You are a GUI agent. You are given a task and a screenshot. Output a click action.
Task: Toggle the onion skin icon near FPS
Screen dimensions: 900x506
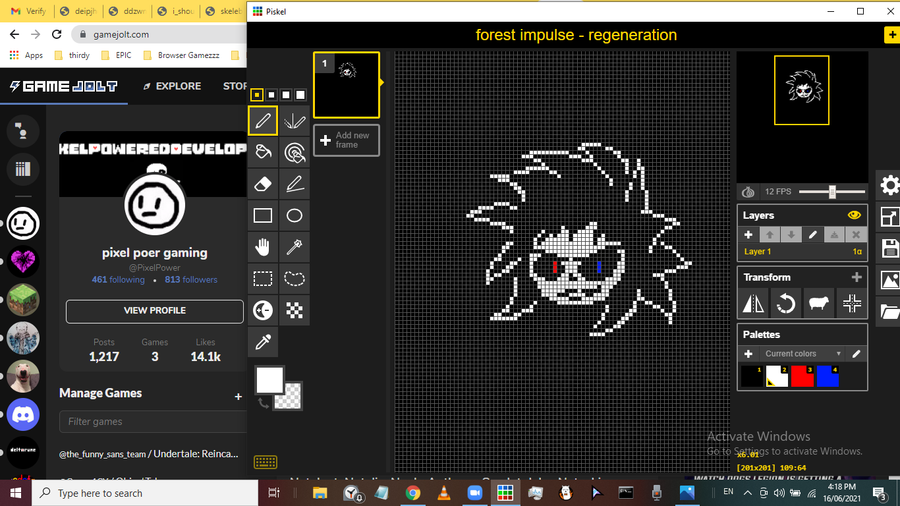pyautogui.click(x=748, y=192)
